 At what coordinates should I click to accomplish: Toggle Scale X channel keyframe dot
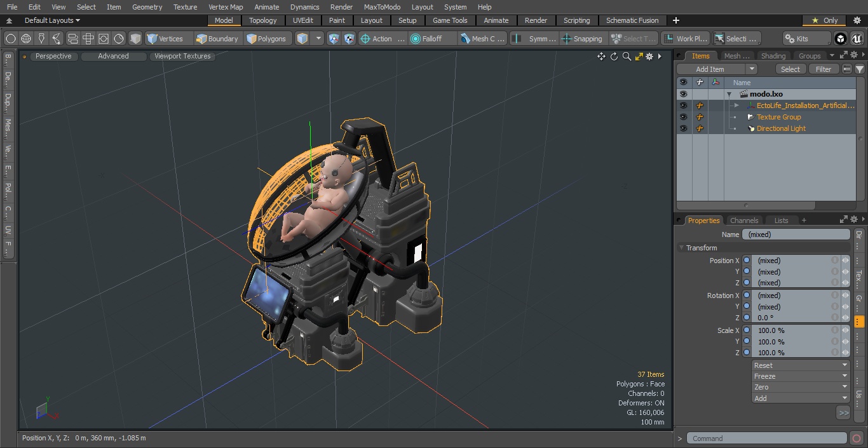coord(747,330)
